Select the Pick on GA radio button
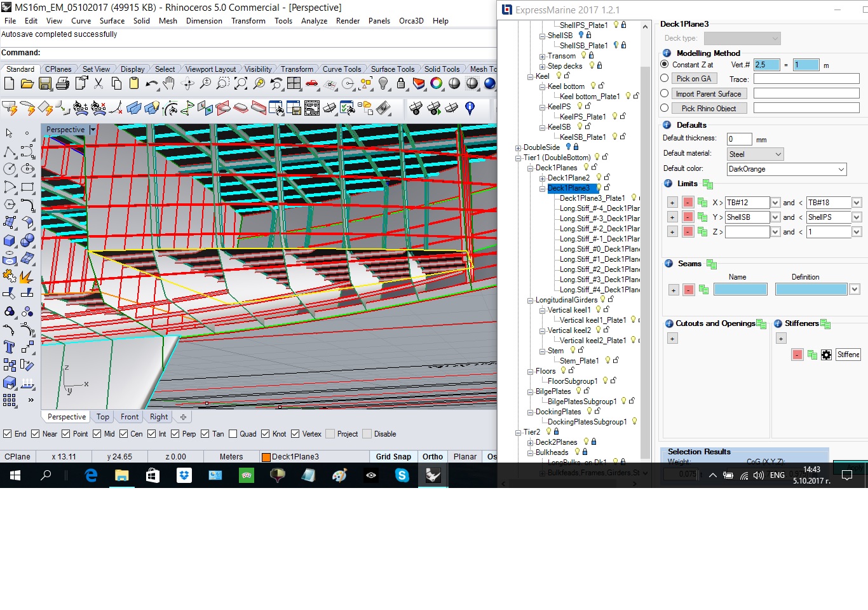868x610 pixels. pos(665,78)
